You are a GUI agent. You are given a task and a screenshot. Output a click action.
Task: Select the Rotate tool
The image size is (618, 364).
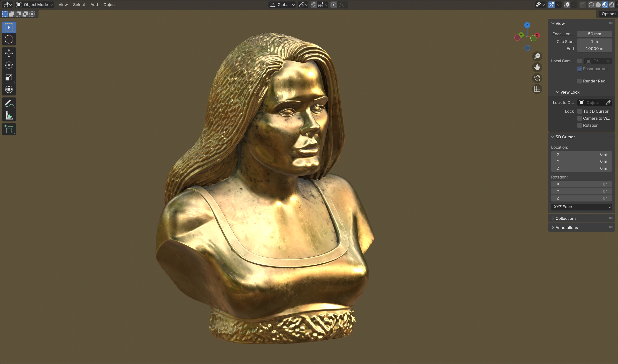coord(9,65)
